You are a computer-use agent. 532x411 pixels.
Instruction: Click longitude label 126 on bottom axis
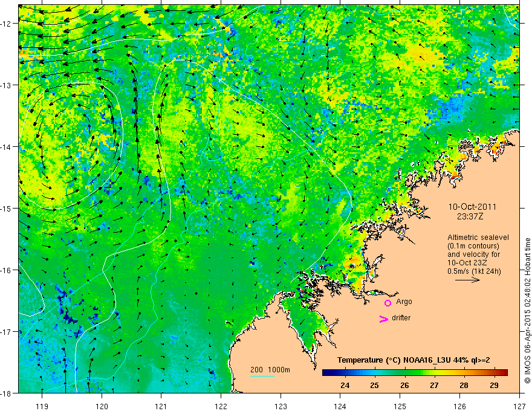[459, 406]
